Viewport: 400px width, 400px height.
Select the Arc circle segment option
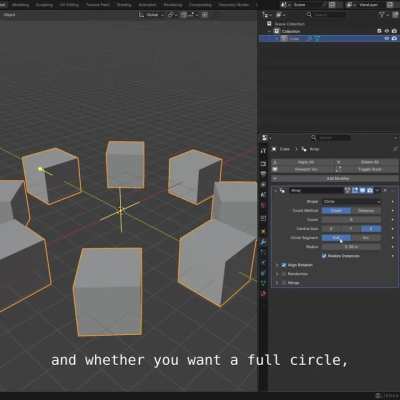pos(366,238)
